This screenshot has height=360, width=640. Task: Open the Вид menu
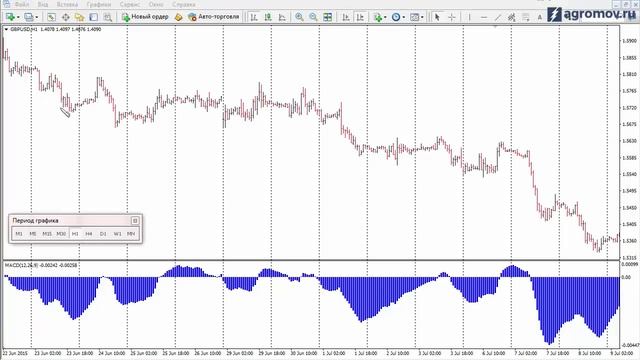click(42, 4)
